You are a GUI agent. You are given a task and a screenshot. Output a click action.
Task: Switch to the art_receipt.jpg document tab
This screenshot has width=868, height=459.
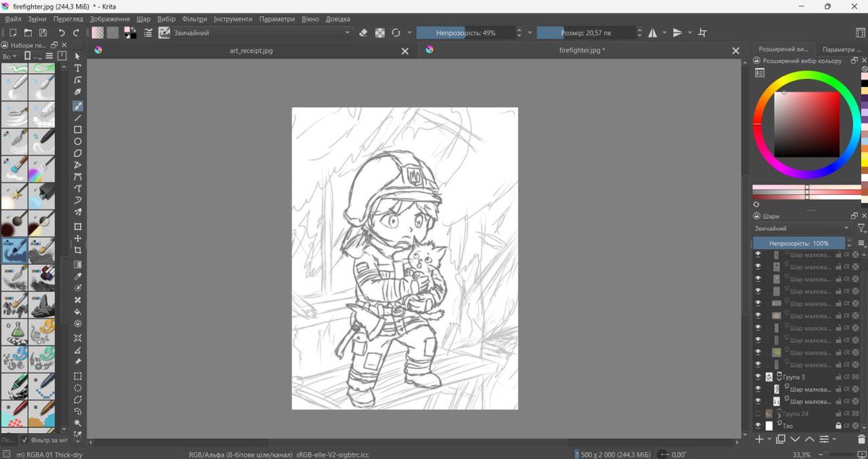tap(251, 51)
